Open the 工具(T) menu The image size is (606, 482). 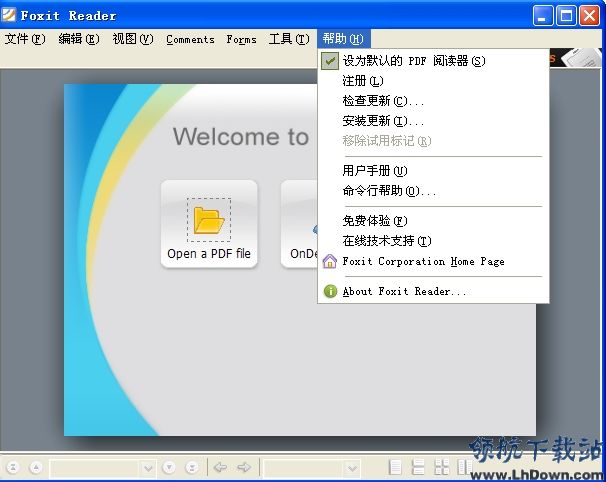289,39
